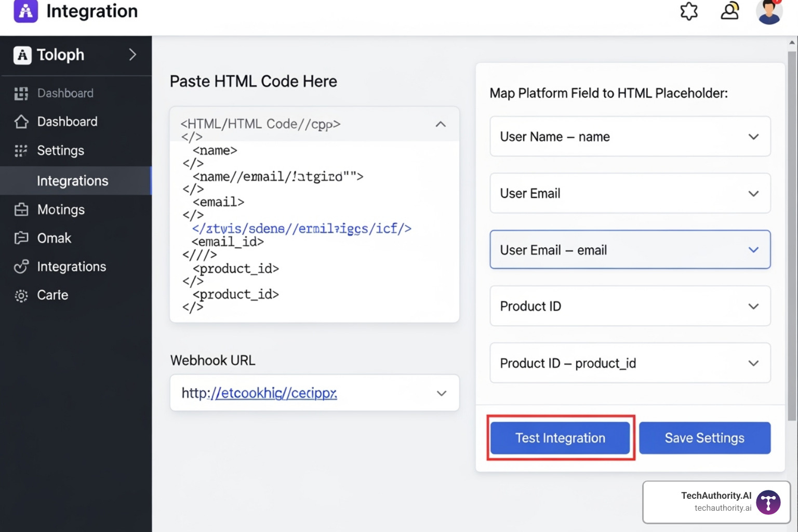Screen dimensions: 798x532
Task: Open Settings via the sidebar gear icon
Action: (21, 150)
